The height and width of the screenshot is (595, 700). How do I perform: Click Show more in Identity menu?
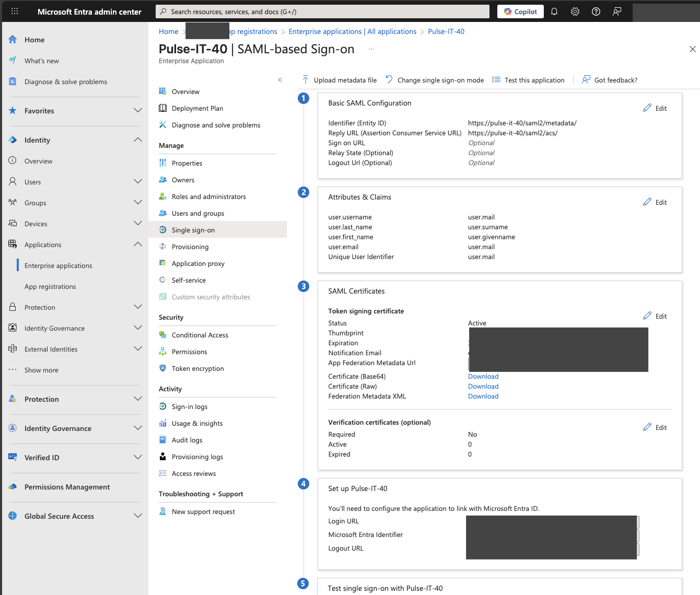(41, 370)
